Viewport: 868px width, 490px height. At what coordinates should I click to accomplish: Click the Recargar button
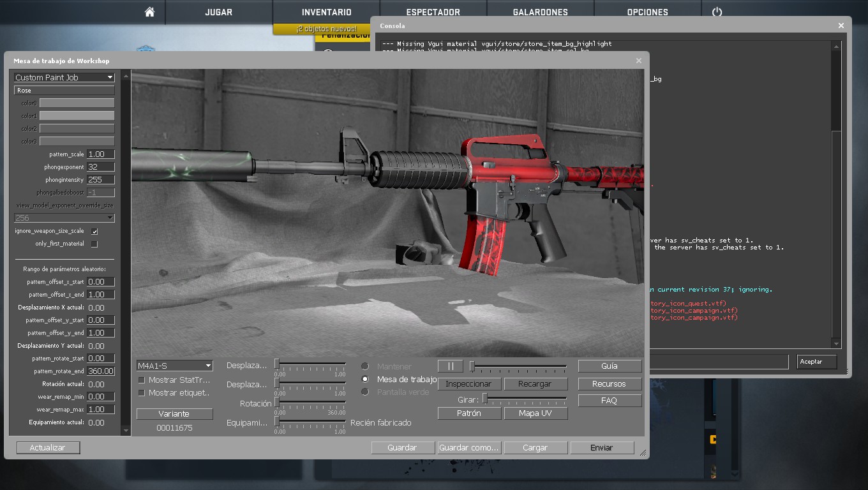click(x=535, y=383)
